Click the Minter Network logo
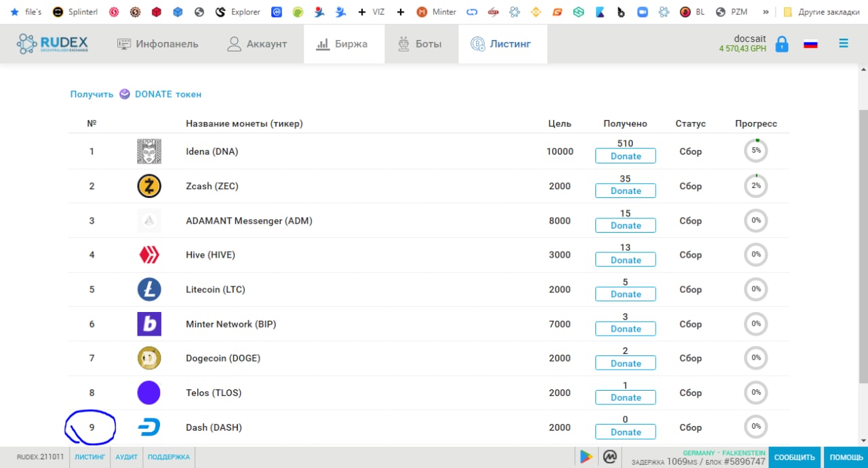The image size is (868, 468). (x=149, y=324)
